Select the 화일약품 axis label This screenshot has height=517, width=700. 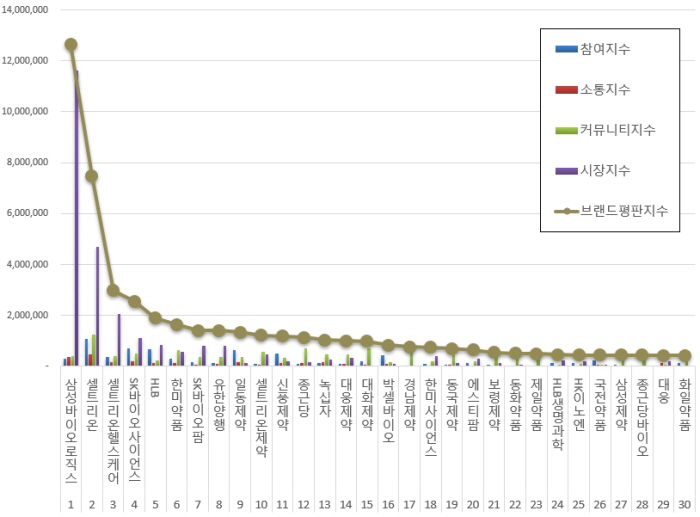(685, 404)
